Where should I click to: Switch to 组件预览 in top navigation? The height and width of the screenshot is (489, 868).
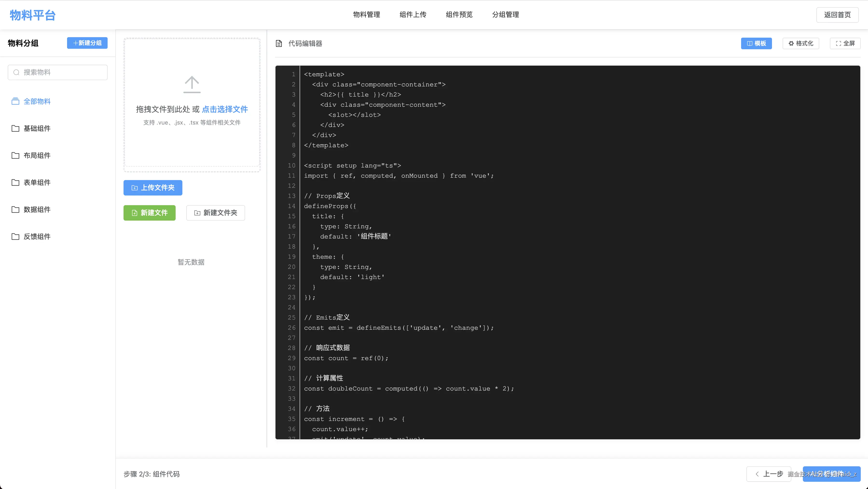(x=459, y=14)
